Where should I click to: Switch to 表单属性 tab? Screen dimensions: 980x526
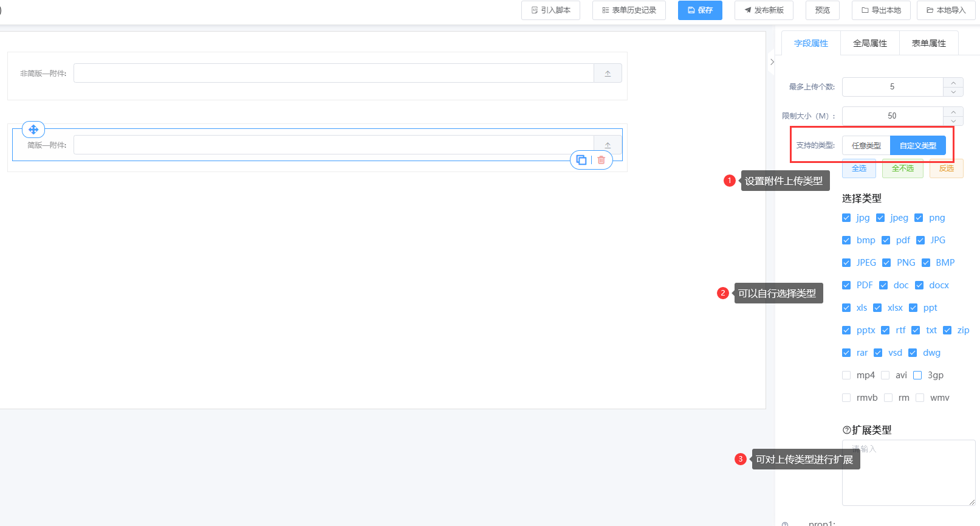click(x=929, y=43)
